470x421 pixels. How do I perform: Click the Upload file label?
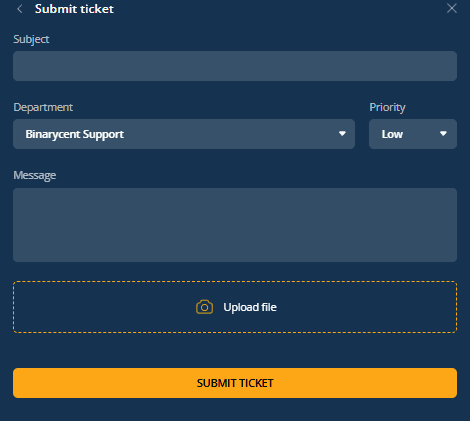pos(250,307)
